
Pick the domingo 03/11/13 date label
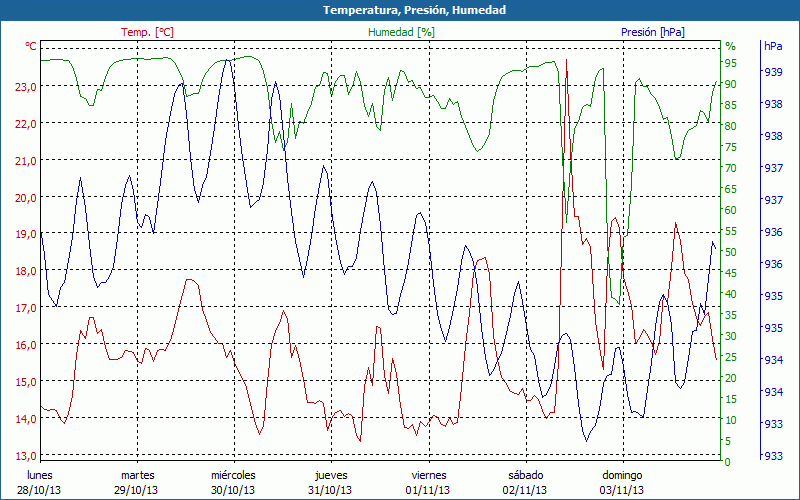pyautogui.click(x=622, y=482)
